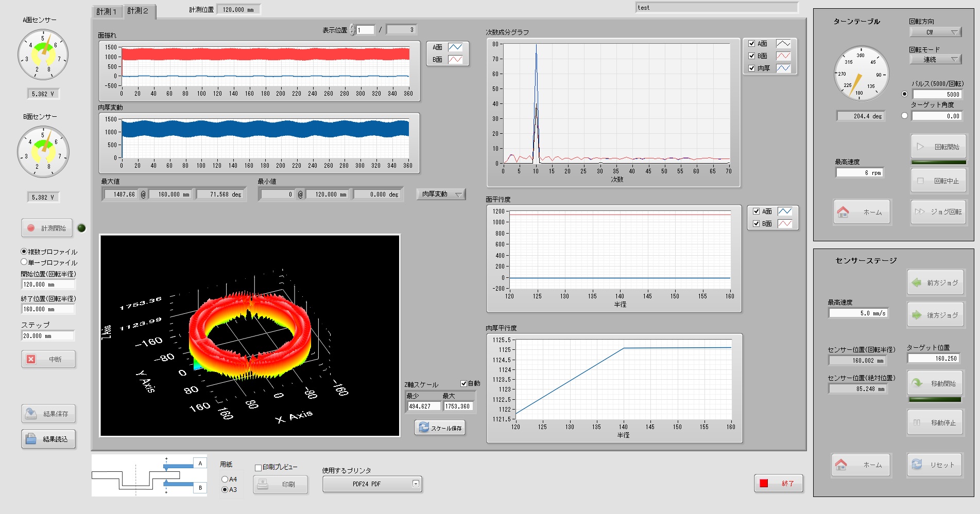
Task: Click the green measurement status LED
Action: point(81,228)
